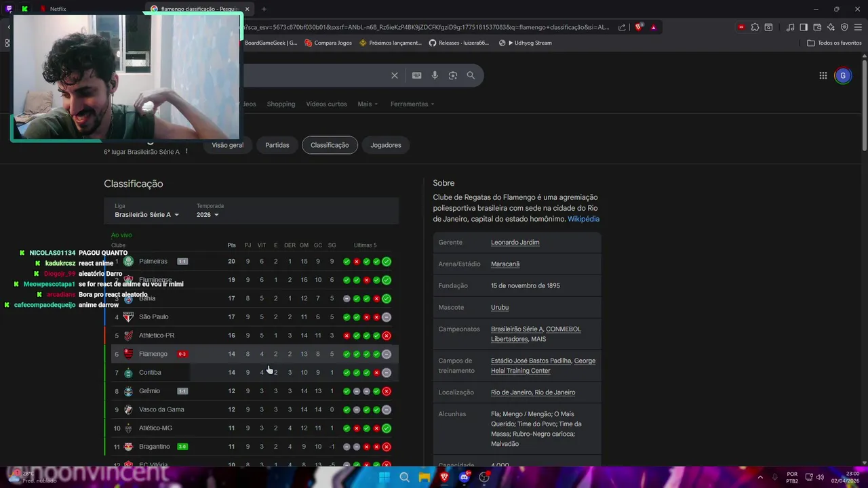Image resolution: width=868 pixels, height=488 pixels.
Task: Open the Brave hamburger main menu
Action: click(858, 27)
